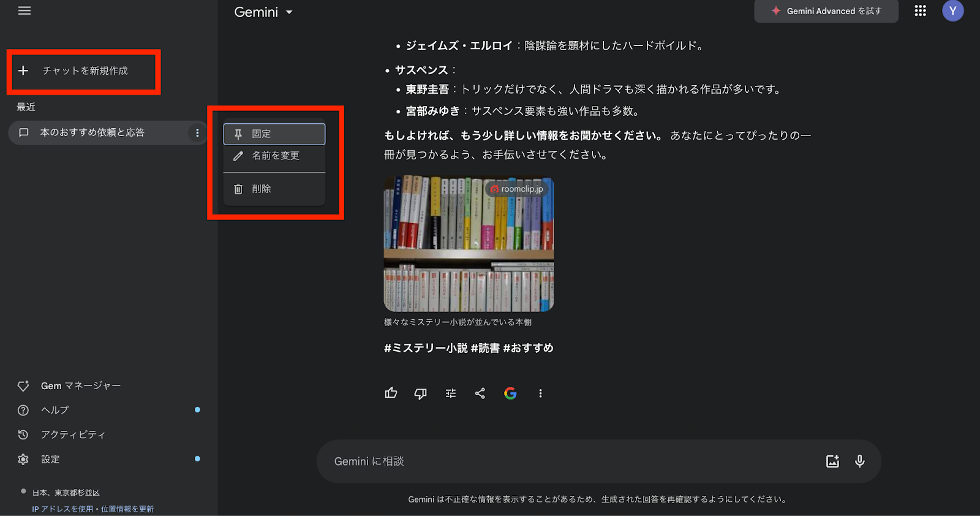
Task: Click the 日本、東京都杉並区 location text
Action: click(66, 493)
